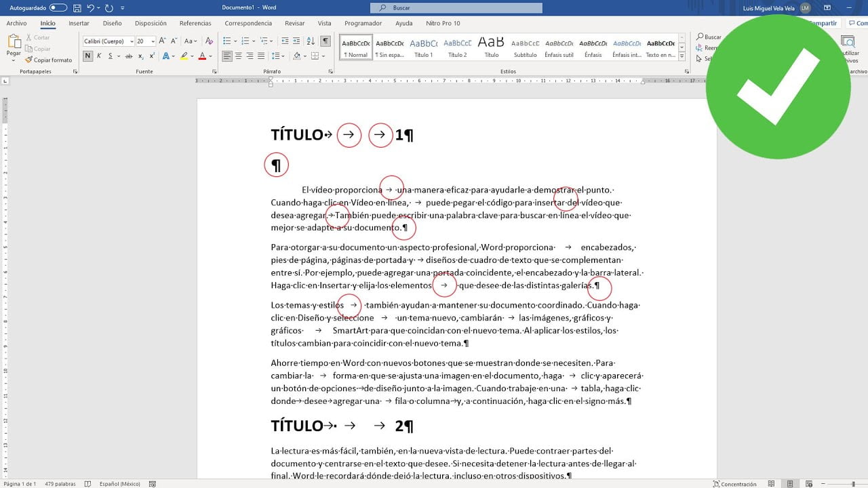Select the Copiar formato brush

point(48,60)
